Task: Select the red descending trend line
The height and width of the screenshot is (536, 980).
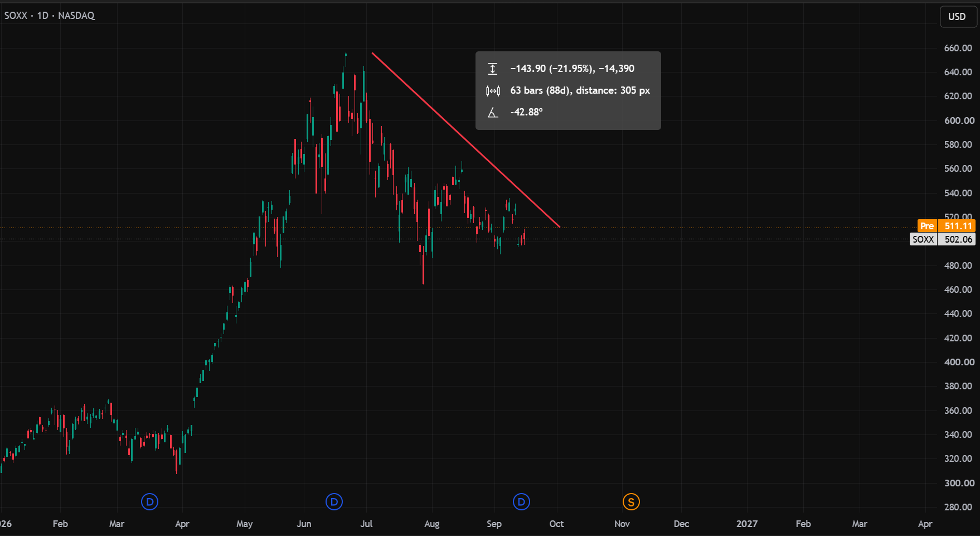Action: (465, 139)
